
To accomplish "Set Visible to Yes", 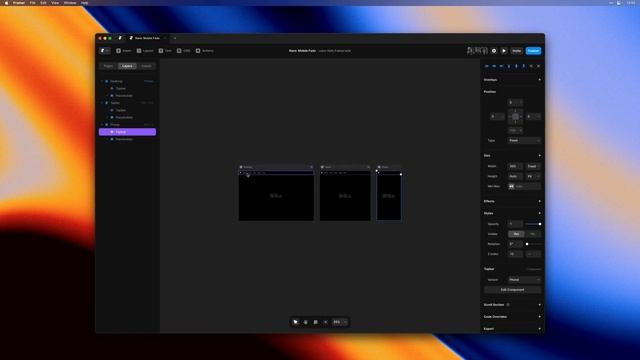I will pos(516,234).
